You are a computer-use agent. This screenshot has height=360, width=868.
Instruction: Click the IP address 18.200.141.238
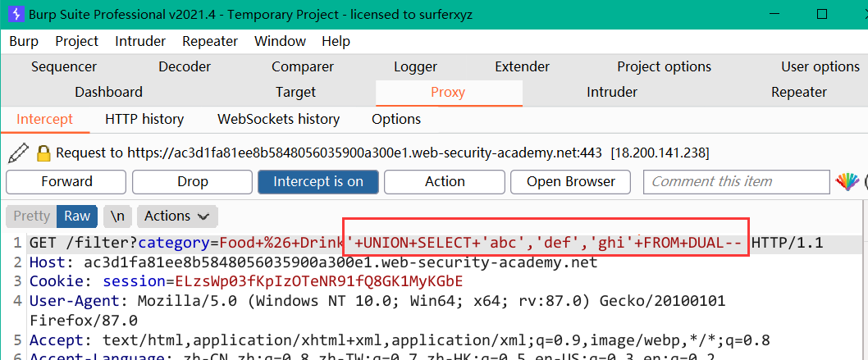(x=660, y=153)
